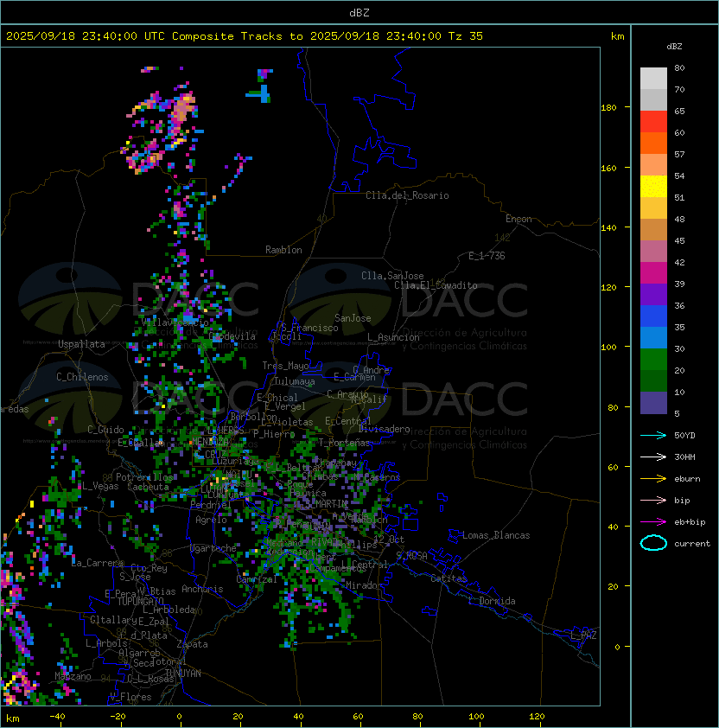Click the 'C_Guido' map label

[105, 430]
